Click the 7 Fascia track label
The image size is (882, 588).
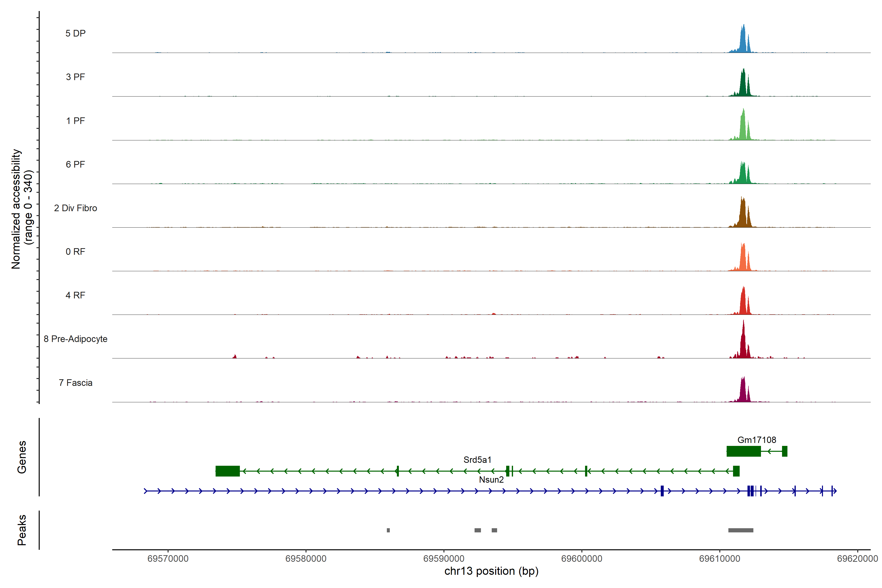(75, 382)
